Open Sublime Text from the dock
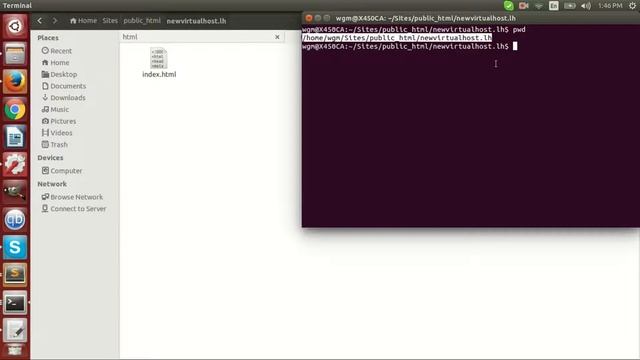Screen dimensions: 640x360 tap(15, 274)
